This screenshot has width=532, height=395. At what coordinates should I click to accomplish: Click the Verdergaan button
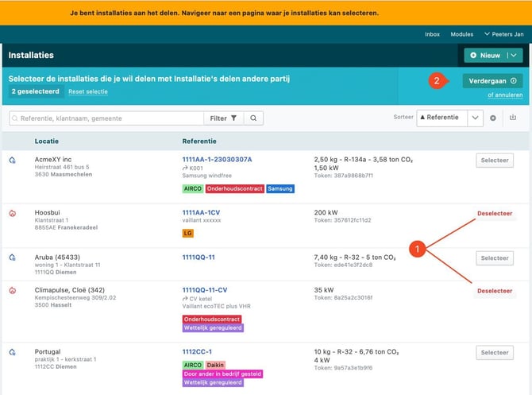[x=492, y=81]
